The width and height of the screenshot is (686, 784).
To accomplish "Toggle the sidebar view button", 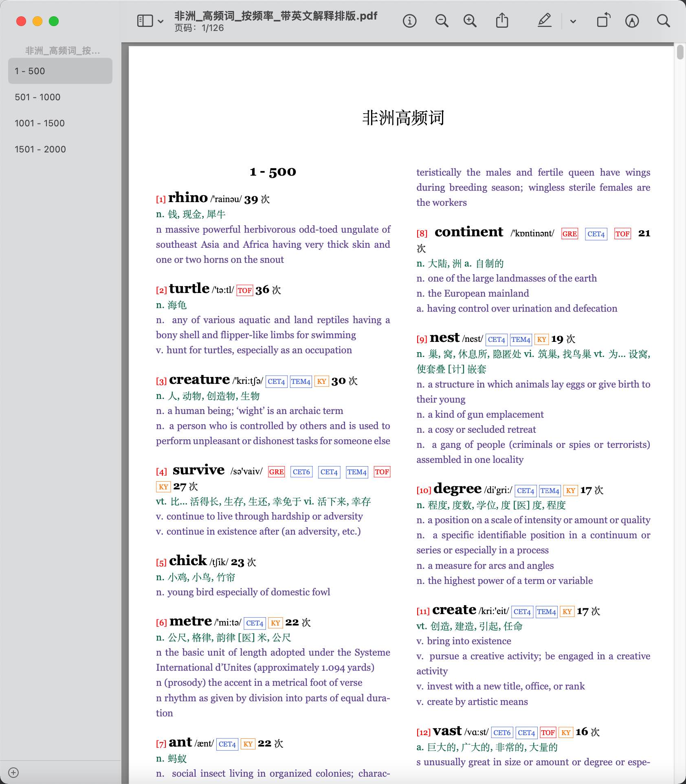I will pyautogui.click(x=145, y=21).
